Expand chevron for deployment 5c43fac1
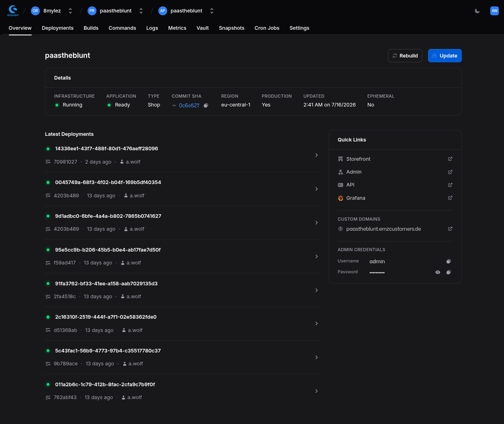This screenshot has width=504, height=424. (x=317, y=357)
